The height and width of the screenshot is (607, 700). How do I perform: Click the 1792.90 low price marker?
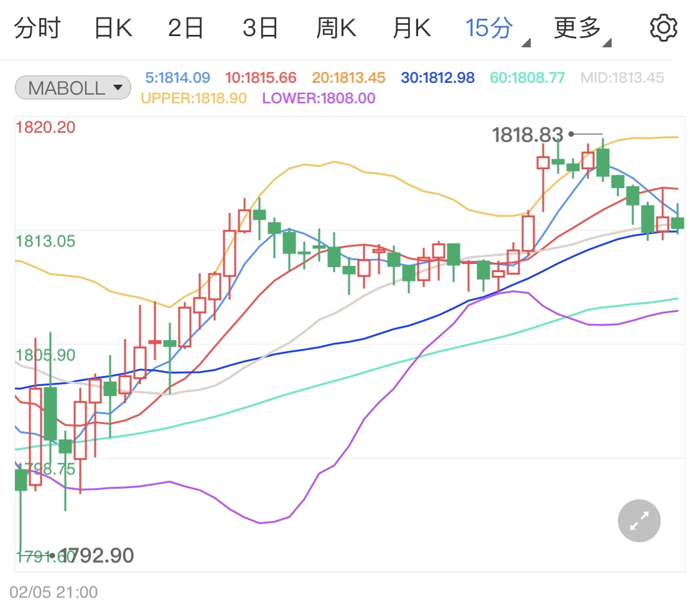point(96,555)
